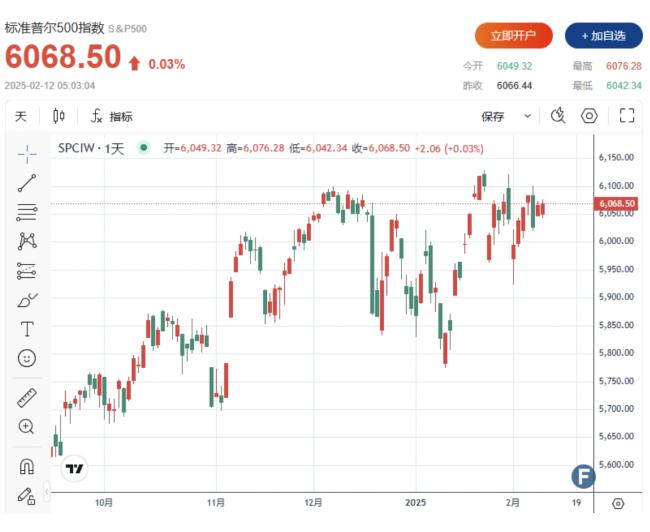Toggle magnet mode snapping
Screen dimensions: 650x532
tap(27, 466)
